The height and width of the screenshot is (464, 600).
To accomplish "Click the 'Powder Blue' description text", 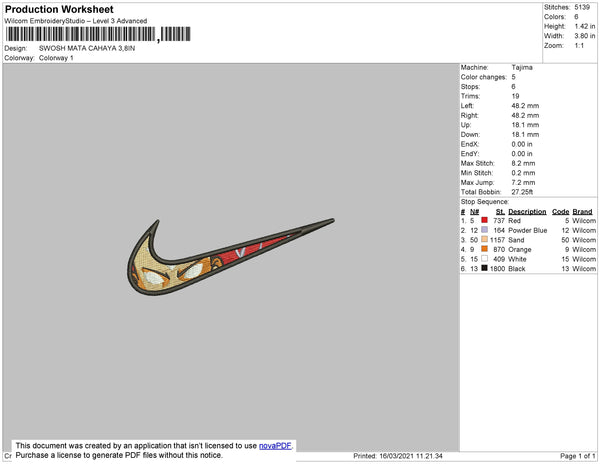I will pyautogui.click(x=528, y=230).
